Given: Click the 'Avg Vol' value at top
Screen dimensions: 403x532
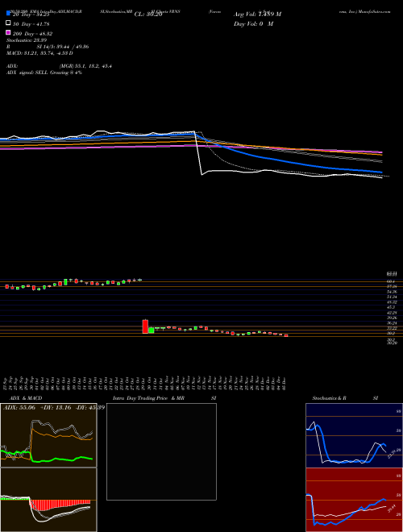Looking at the screenshot, I should pos(257,15).
